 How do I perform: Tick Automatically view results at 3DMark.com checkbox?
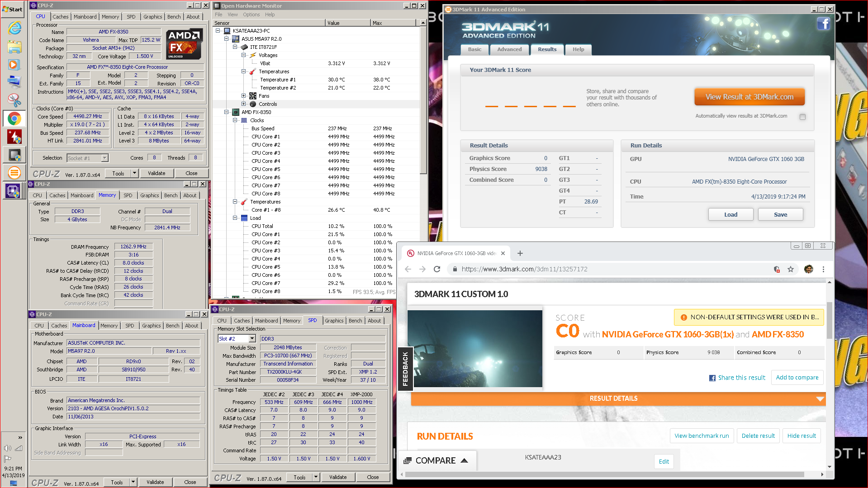click(x=802, y=117)
